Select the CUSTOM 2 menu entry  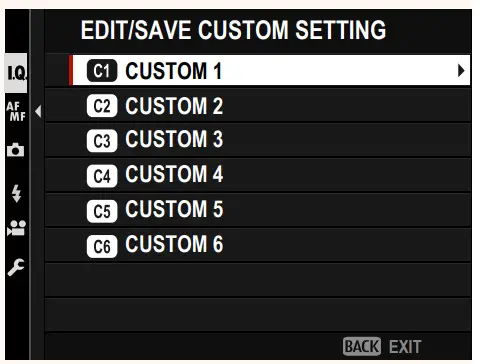(x=257, y=106)
